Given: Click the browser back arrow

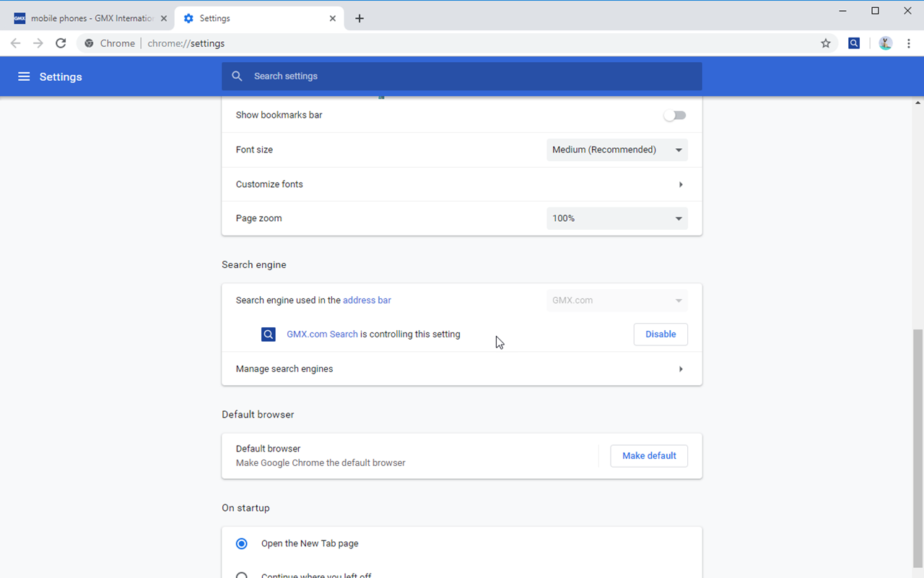Looking at the screenshot, I should pos(15,43).
